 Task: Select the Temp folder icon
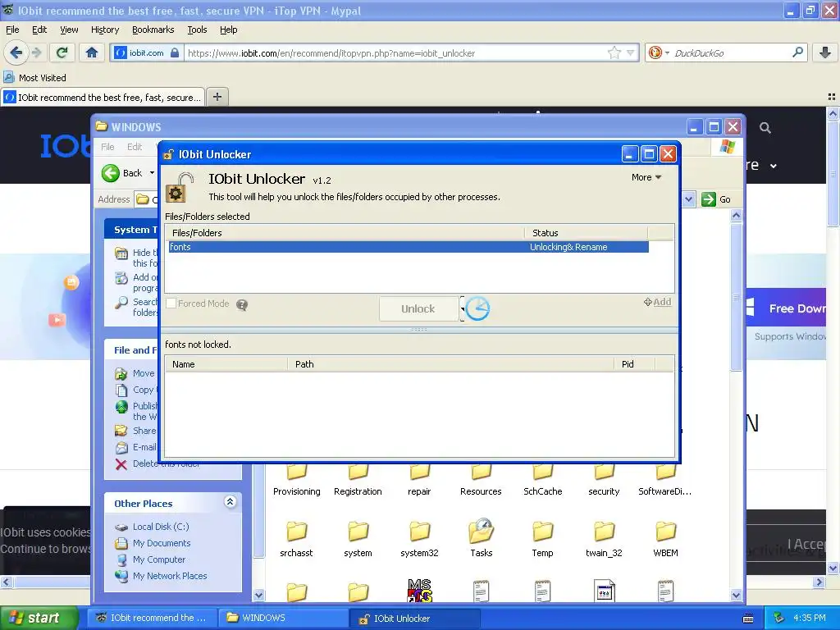pos(543,538)
